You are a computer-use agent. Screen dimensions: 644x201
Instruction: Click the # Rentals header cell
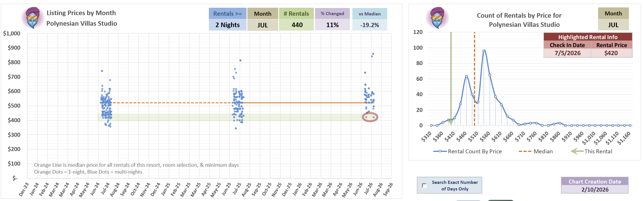[296, 14]
